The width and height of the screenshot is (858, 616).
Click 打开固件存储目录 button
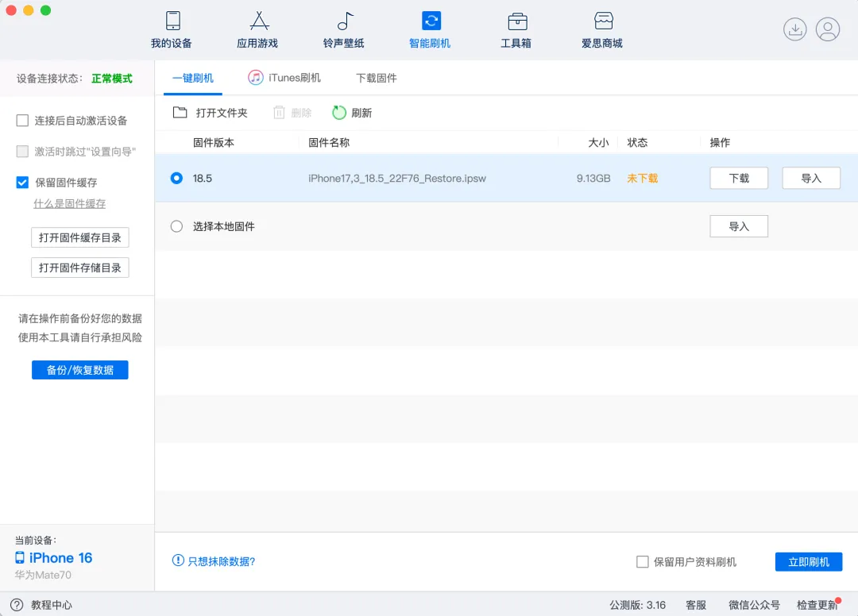point(80,268)
